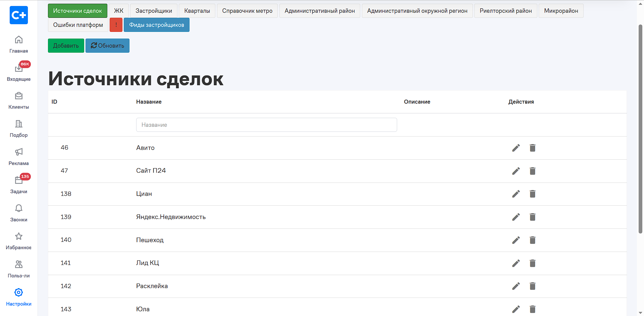Delete the Юла row
644x316 pixels.
(x=532, y=309)
